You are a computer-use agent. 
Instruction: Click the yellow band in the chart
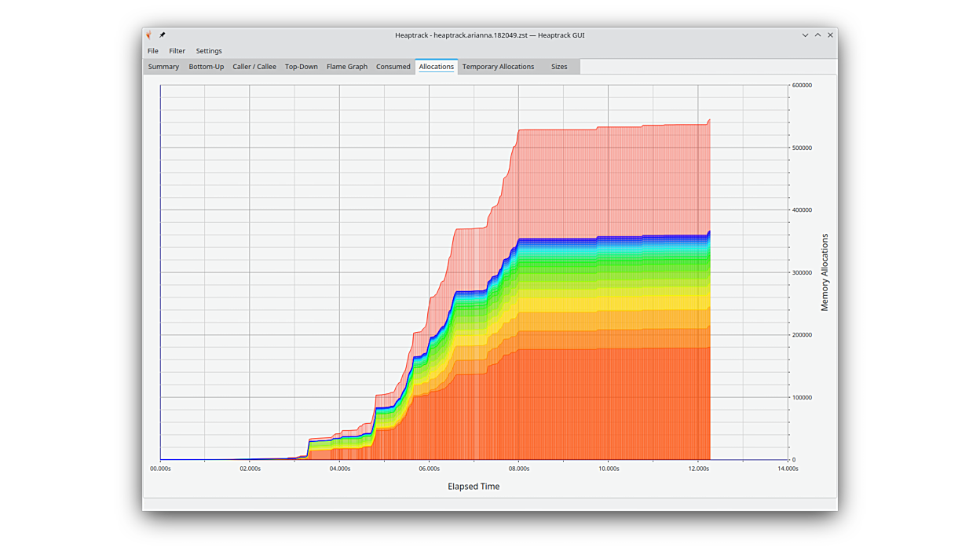tap(612, 301)
